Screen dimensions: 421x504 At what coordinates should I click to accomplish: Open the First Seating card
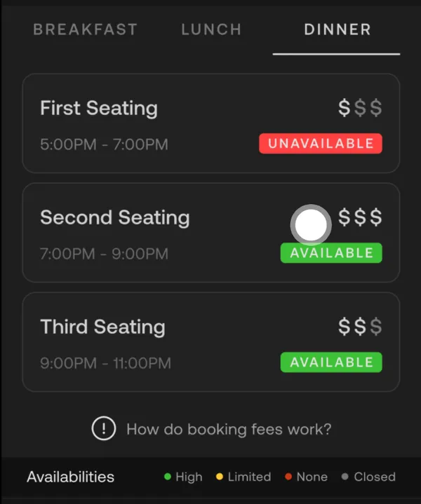pyautogui.click(x=210, y=123)
